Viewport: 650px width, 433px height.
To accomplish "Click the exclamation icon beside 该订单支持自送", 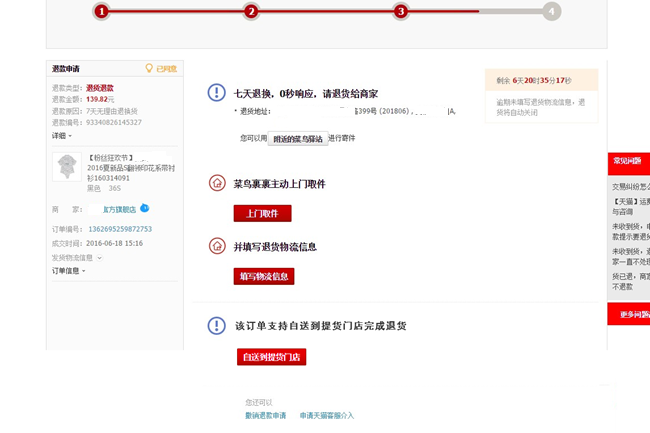I will coord(216,326).
